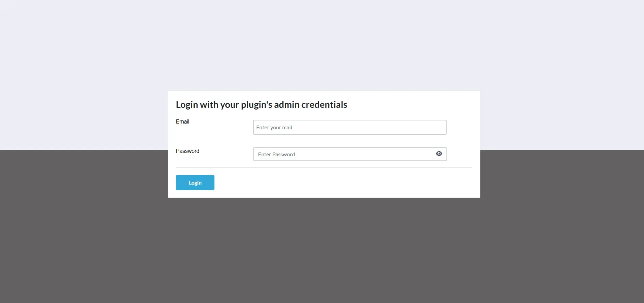Click the eye symbol inside the Password field
This screenshot has height=303, width=644.
coord(439,154)
